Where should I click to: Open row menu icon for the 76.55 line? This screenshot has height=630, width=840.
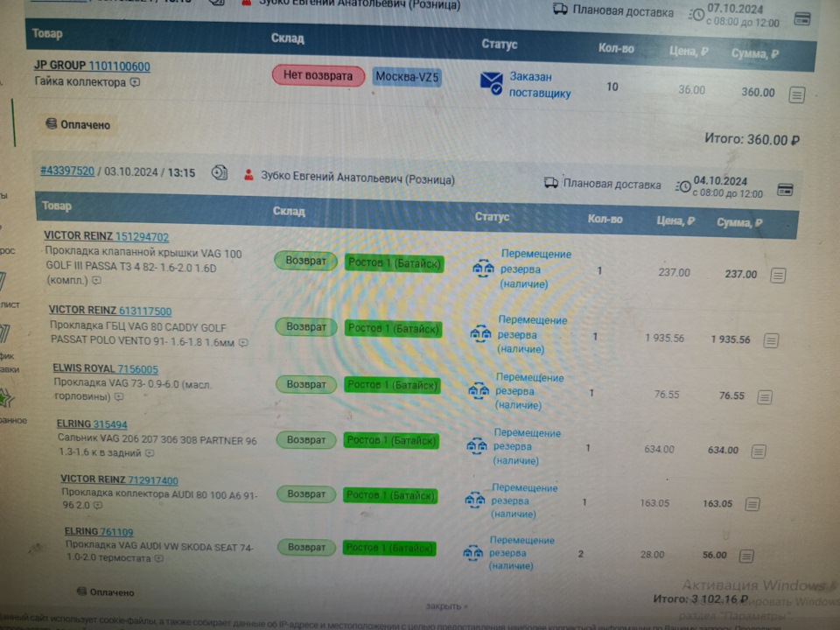click(x=764, y=397)
